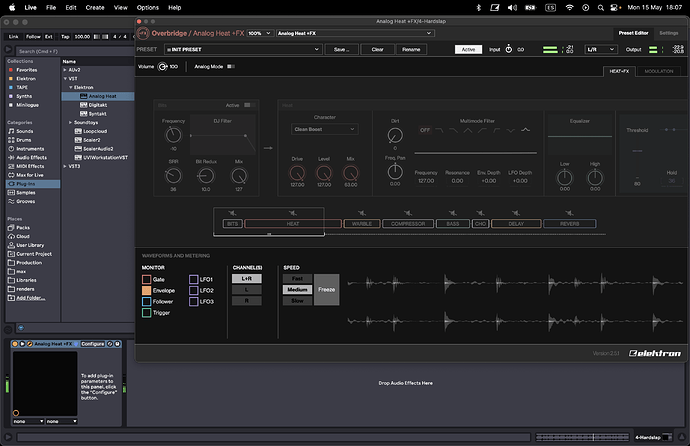This screenshot has width=690, height=446.
Task: Enable the Envelope monitor checkbox
Action: 147,290
